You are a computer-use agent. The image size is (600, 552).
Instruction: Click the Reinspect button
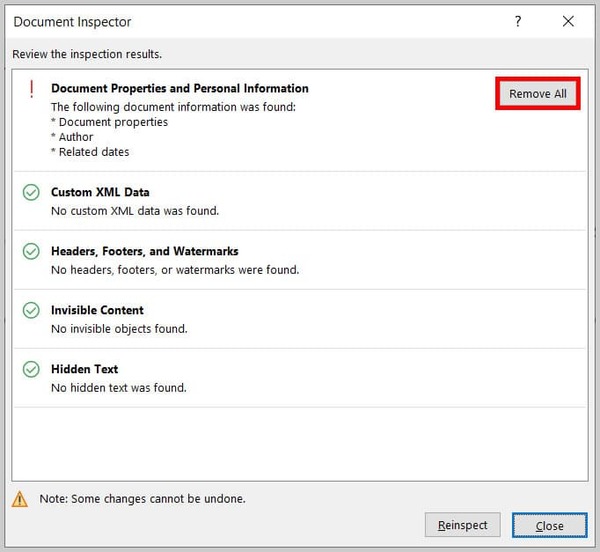click(x=462, y=525)
